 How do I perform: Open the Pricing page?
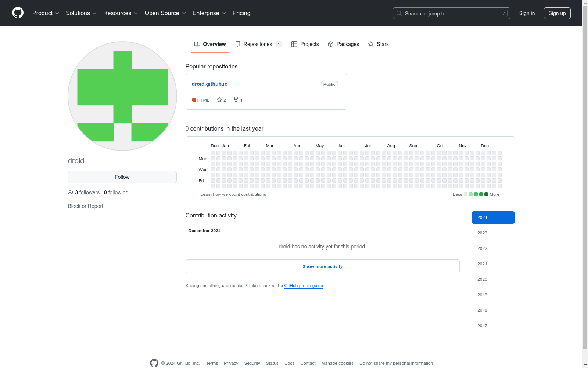(x=241, y=13)
